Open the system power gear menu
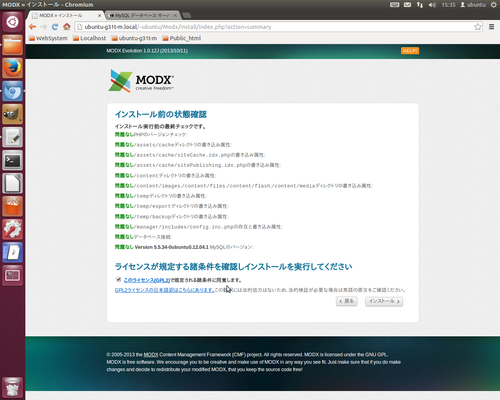Screen dimensions: 500x400 pyautogui.click(x=494, y=5)
